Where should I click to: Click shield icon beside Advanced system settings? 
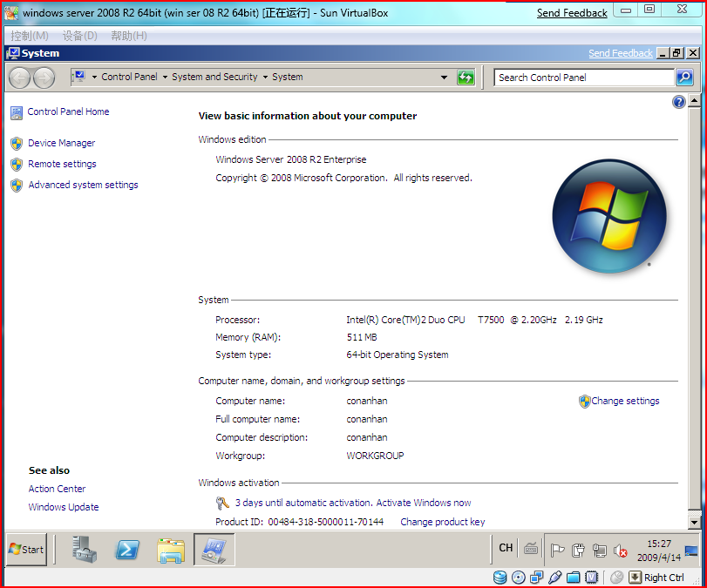pyautogui.click(x=17, y=186)
